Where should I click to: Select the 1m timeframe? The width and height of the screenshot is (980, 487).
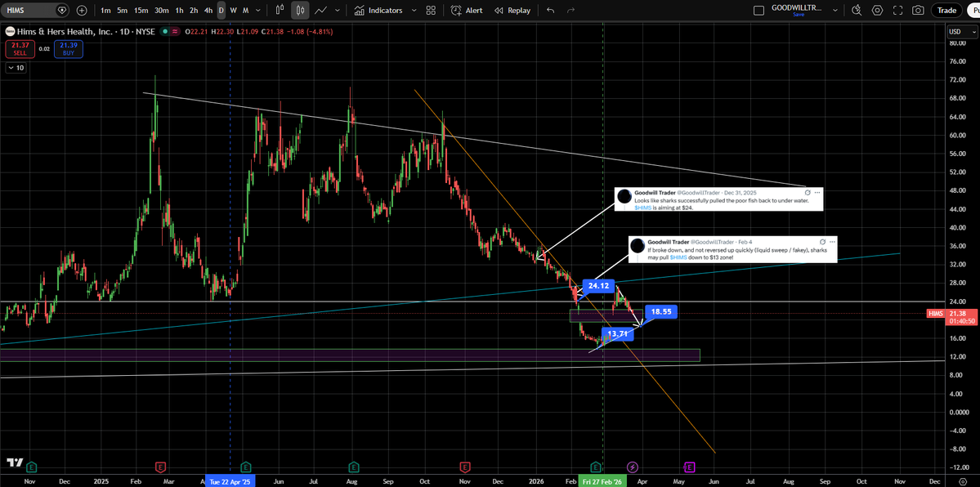point(106,11)
